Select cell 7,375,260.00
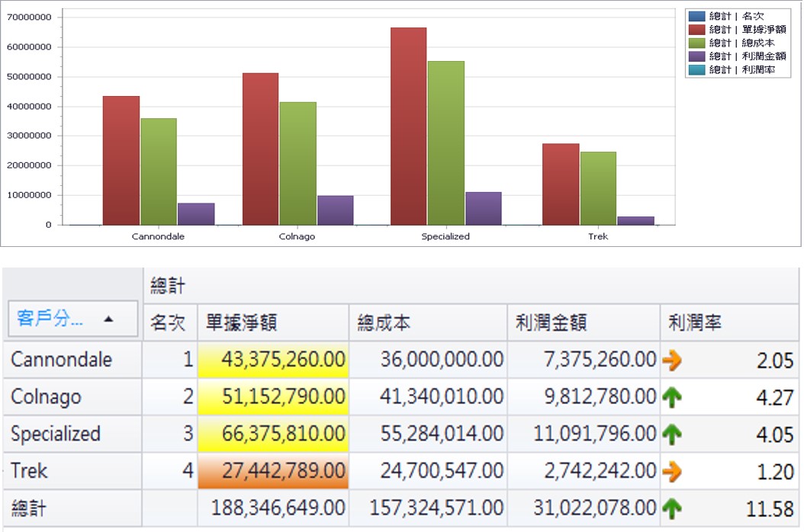The image size is (804, 532). [x=584, y=360]
